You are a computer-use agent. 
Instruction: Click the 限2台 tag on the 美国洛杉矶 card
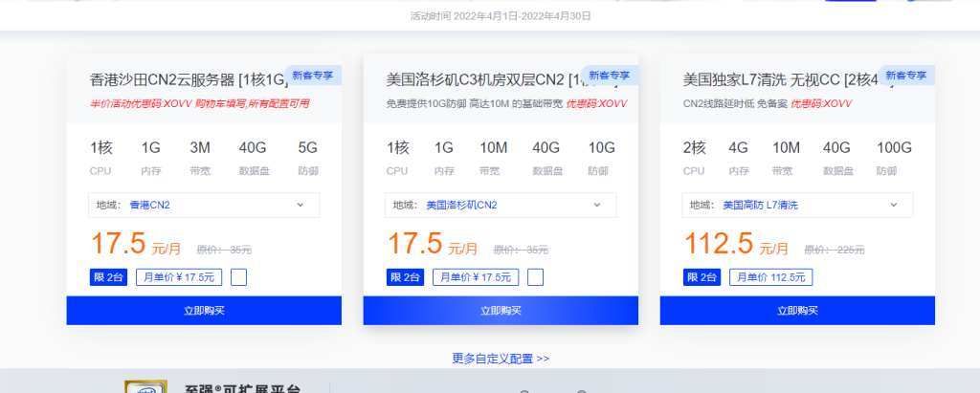[405, 277]
